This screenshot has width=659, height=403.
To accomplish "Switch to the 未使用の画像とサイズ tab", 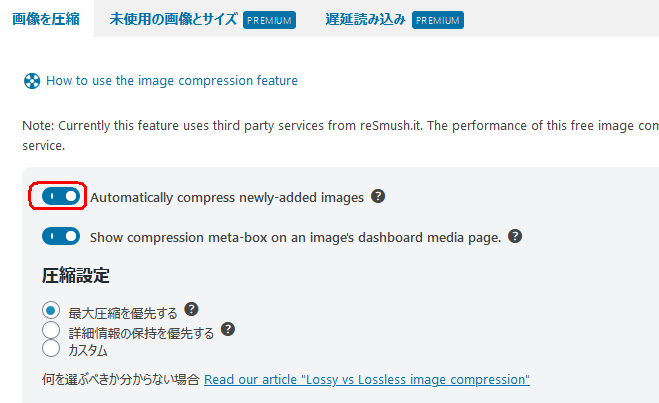I will (x=173, y=19).
